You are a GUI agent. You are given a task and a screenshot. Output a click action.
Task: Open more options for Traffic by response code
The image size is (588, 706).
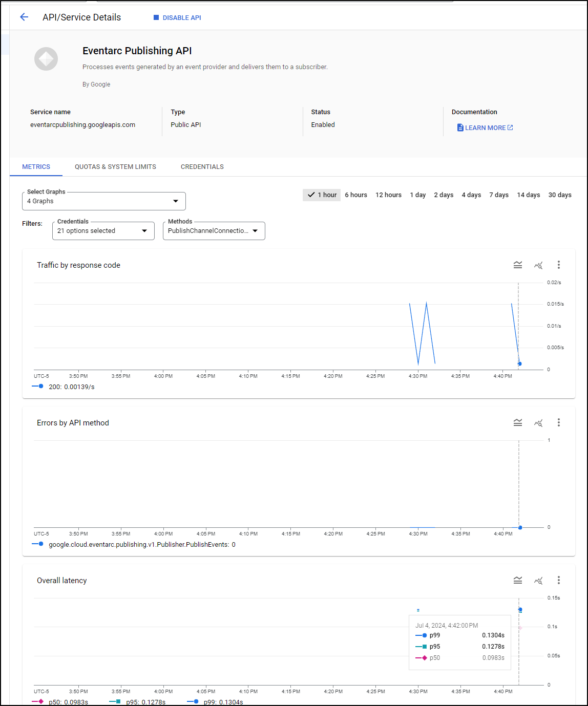(559, 265)
